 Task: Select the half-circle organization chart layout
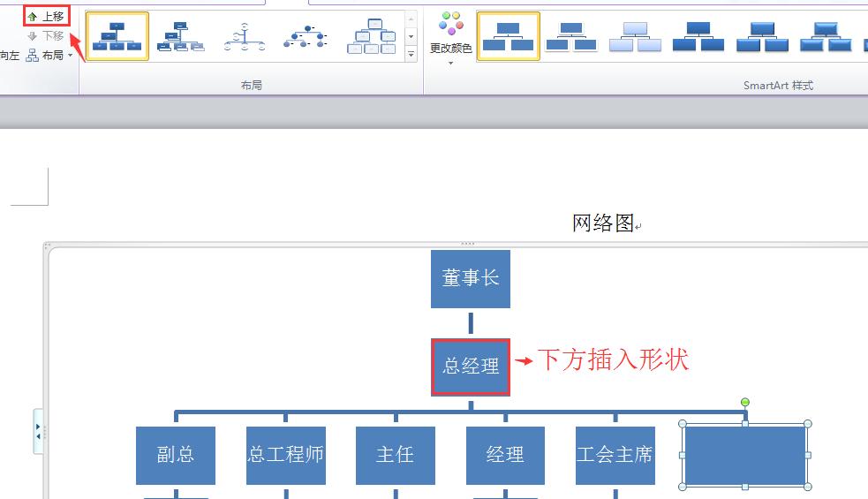(244, 36)
